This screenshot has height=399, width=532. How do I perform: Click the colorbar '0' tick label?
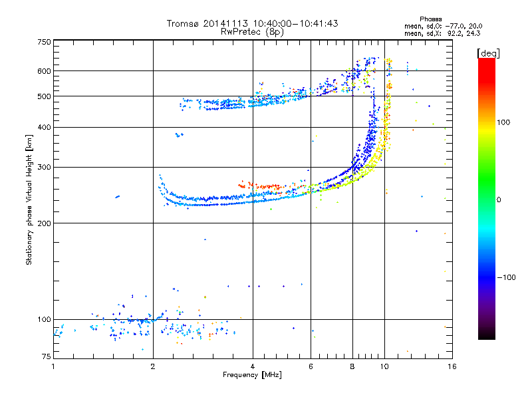[499, 200]
